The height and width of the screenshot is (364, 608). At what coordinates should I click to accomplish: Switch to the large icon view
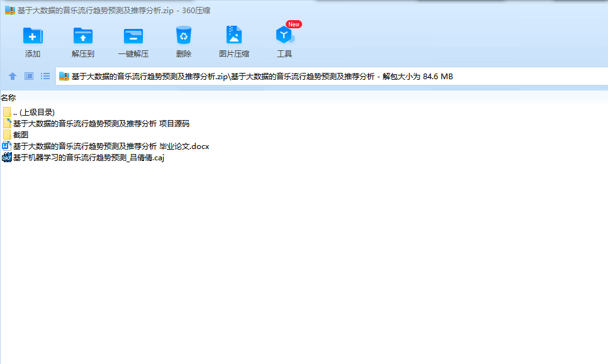(29, 76)
